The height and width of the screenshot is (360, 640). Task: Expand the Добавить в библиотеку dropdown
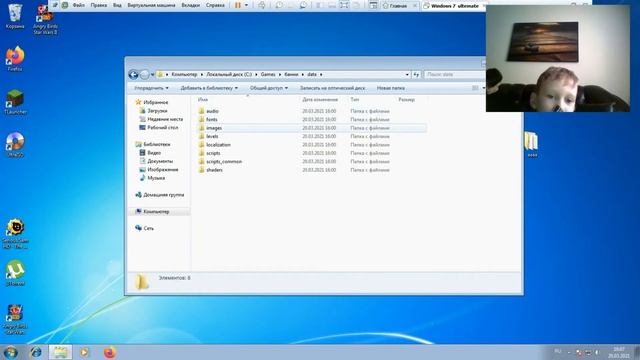click(209, 88)
